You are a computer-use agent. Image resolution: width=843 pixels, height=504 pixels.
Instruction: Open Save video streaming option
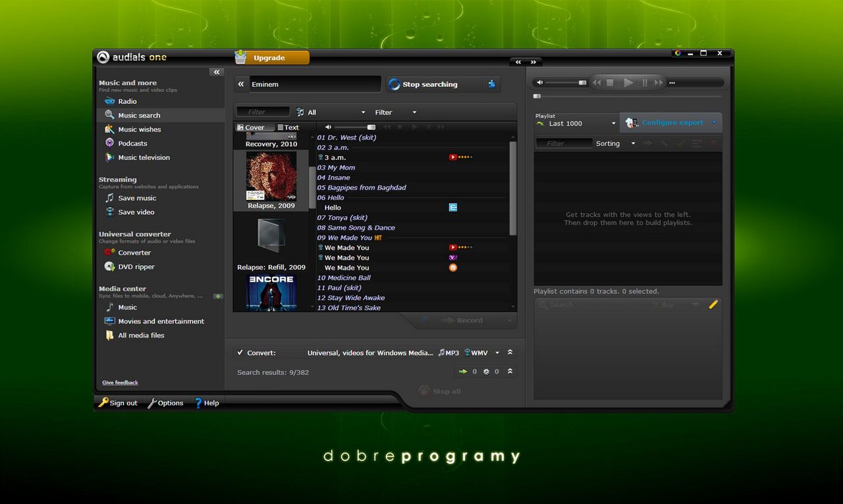(130, 213)
